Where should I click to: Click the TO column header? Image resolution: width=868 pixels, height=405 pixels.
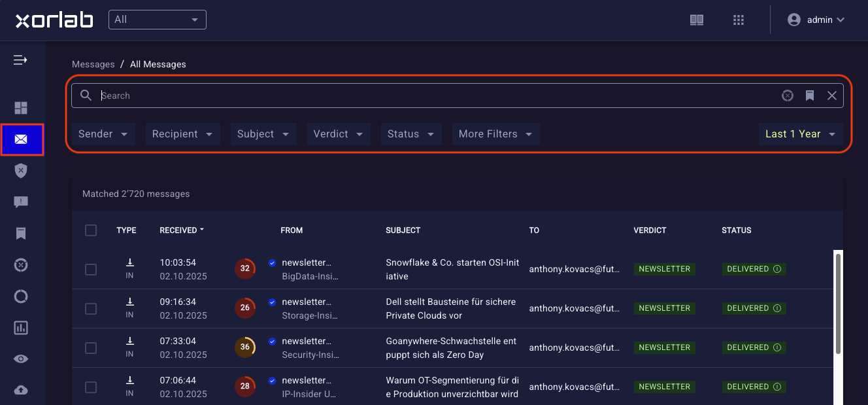534,230
